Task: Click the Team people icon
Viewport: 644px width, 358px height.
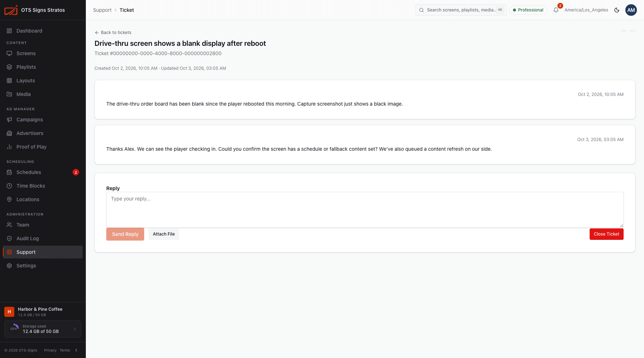Action: tap(9, 225)
